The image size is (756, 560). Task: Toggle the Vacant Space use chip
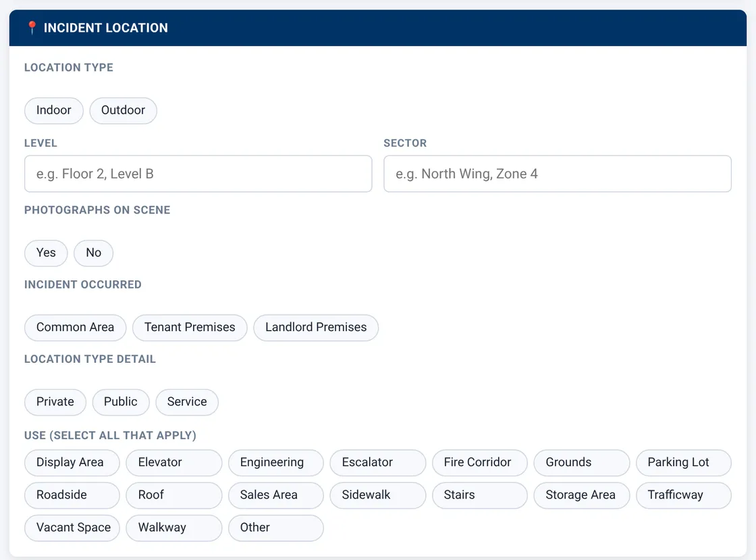coord(72,528)
